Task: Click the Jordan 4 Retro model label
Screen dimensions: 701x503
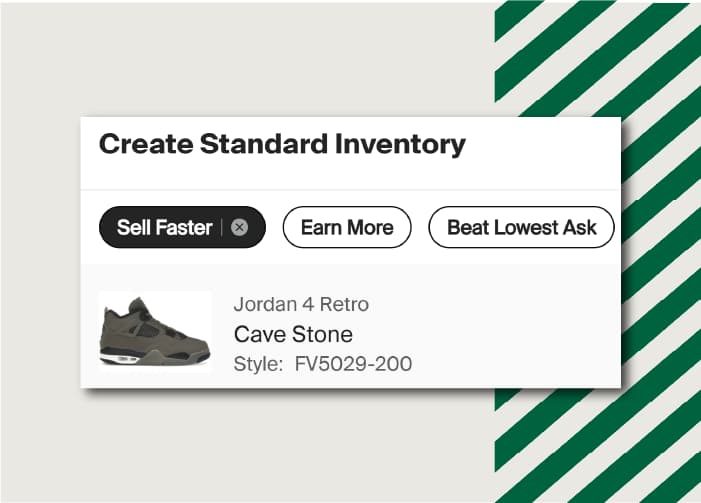Action: coord(301,304)
